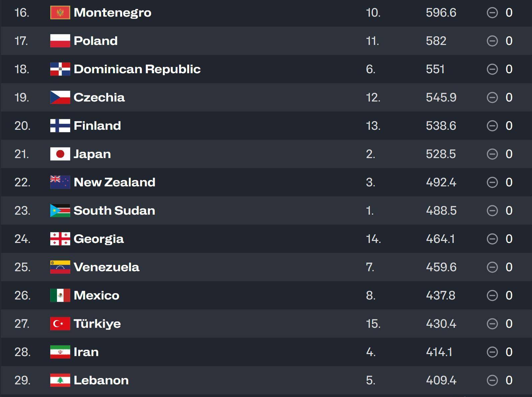Image resolution: width=532 pixels, height=397 pixels.
Task: Click the Poland flag icon
Action: [x=60, y=41]
